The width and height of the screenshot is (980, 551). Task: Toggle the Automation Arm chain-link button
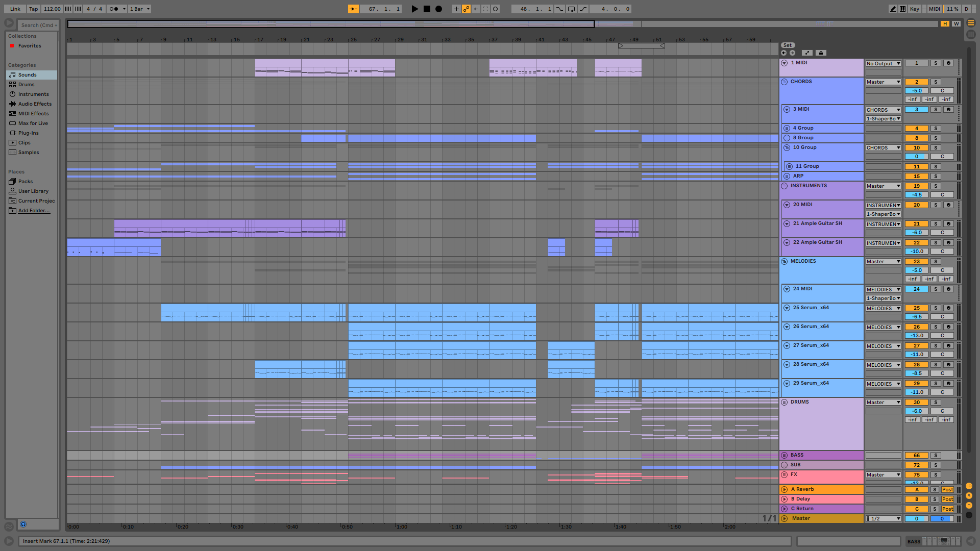tap(466, 9)
